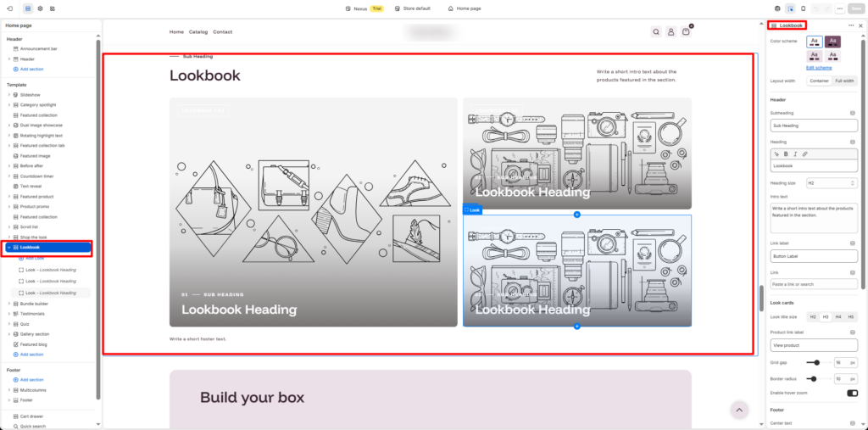Click Add section under Header group

click(31, 70)
